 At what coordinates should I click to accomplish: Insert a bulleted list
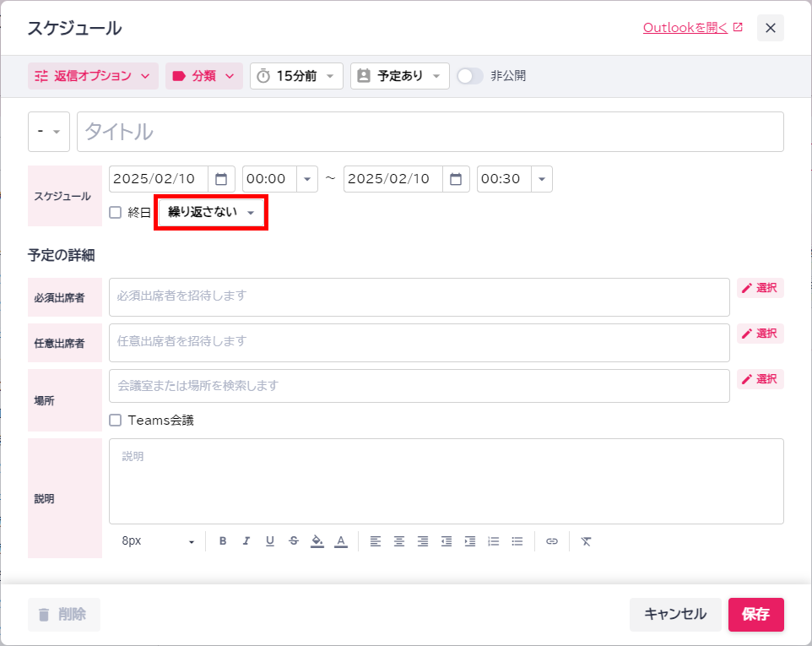click(x=517, y=540)
